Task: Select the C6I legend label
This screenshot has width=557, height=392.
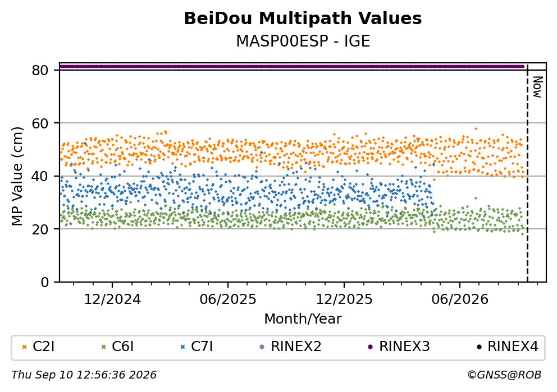Action: tap(123, 347)
